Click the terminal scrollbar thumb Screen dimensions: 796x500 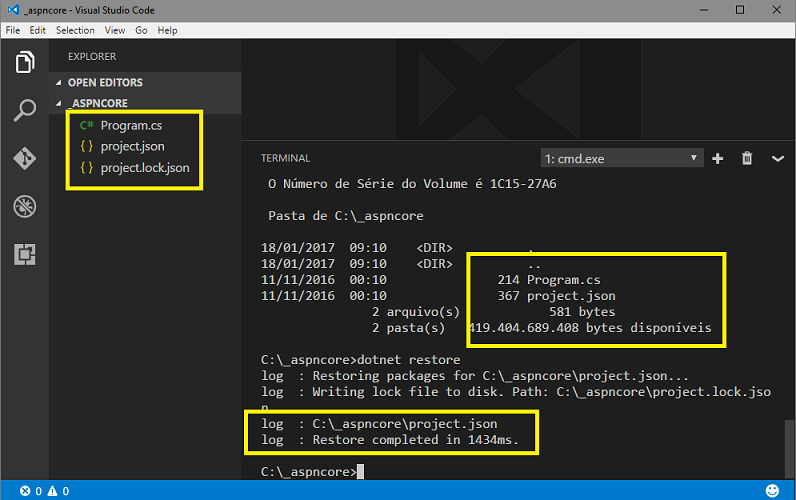(788, 449)
